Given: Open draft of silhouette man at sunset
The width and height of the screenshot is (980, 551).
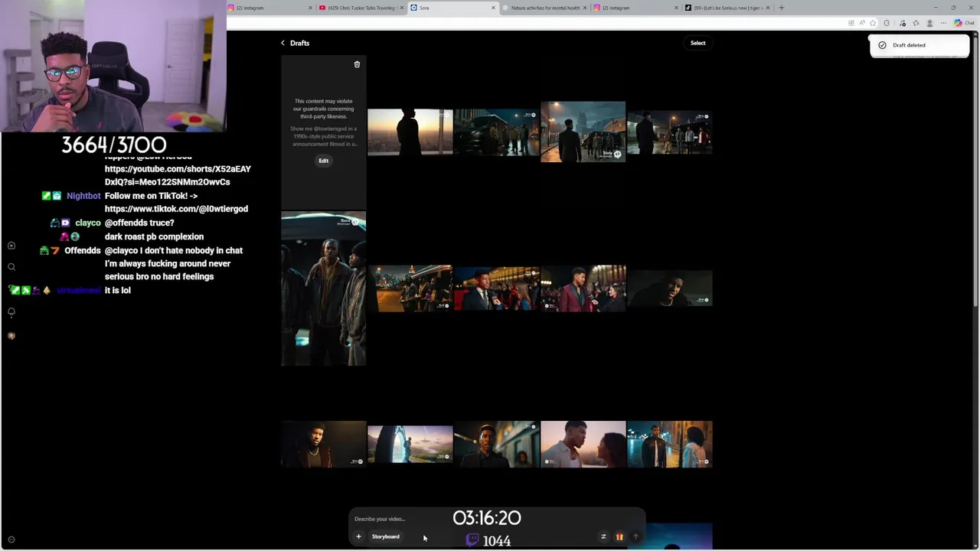Looking at the screenshot, I should click(x=410, y=132).
